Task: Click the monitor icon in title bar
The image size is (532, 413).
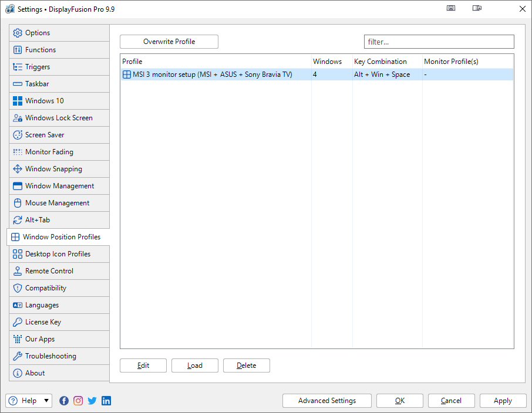Action: point(451,9)
